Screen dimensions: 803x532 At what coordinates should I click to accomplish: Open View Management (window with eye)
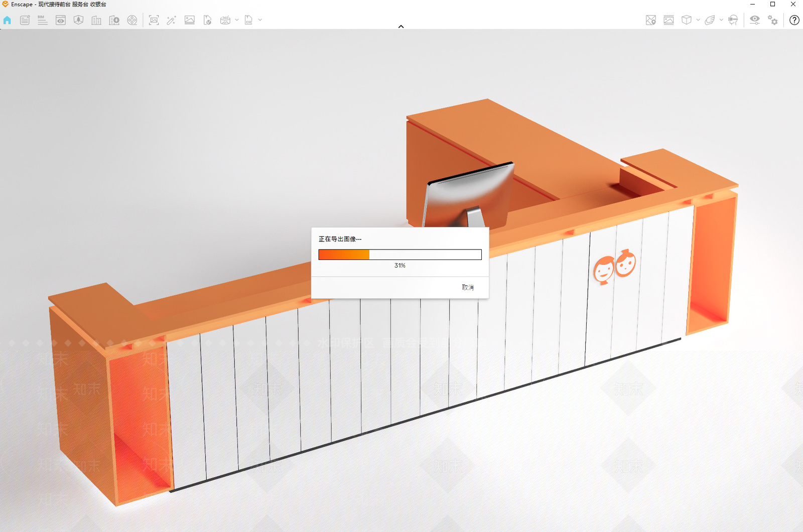tap(61, 20)
